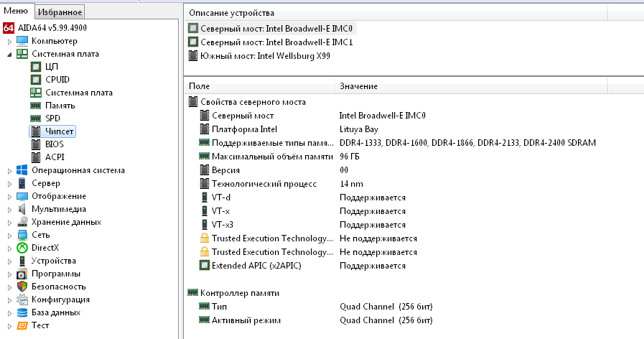The image size is (644, 339).
Task: Click the AIDA64 root icon in tree
Action: pyautogui.click(x=9, y=28)
